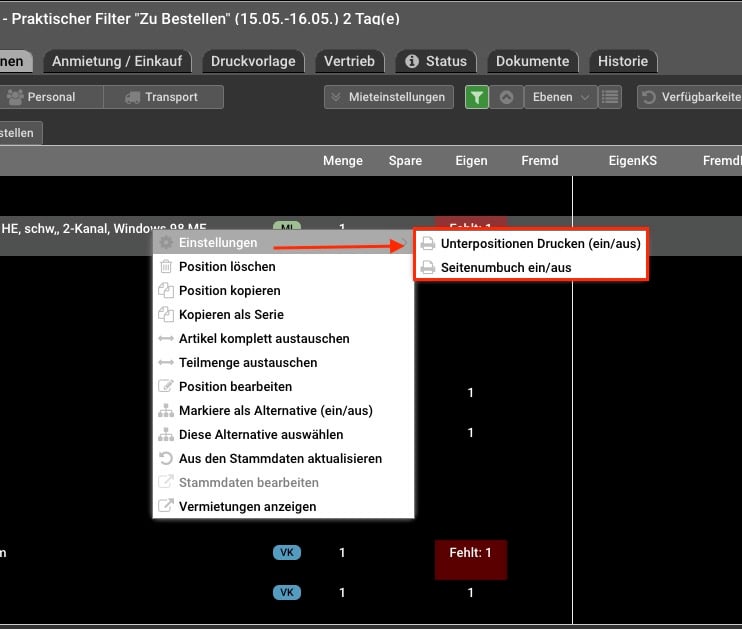Click the printer icon beside Seitenumbuch ein/aus
The image size is (742, 629).
428,268
